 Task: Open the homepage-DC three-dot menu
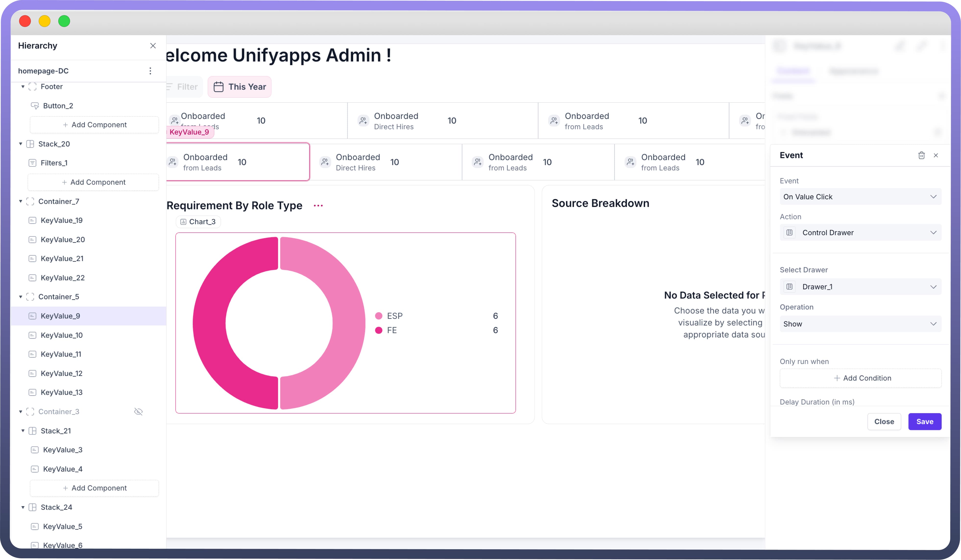click(x=150, y=71)
